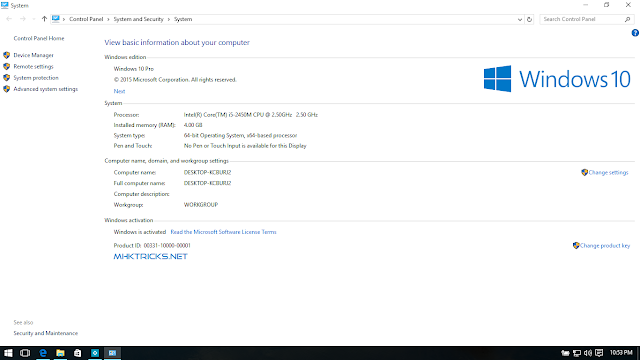Click the Device Manager shield icon
The height and width of the screenshot is (360, 640).
(x=7, y=55)
